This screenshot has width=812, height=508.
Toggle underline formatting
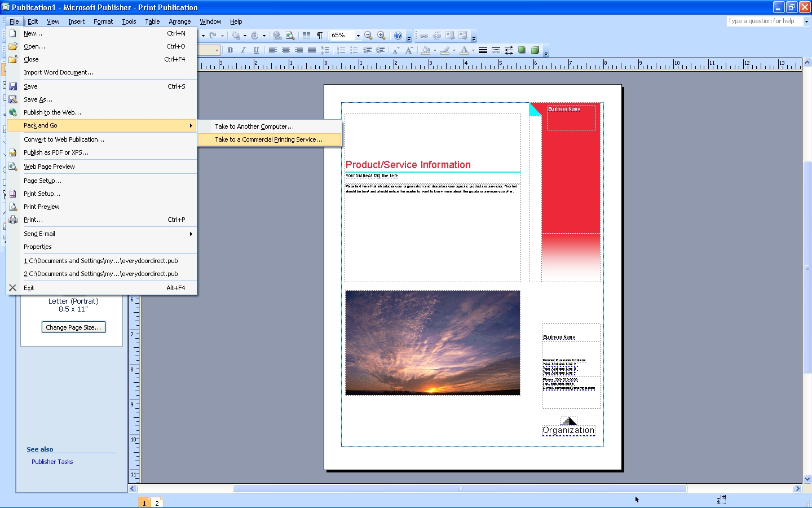point(257,50)
